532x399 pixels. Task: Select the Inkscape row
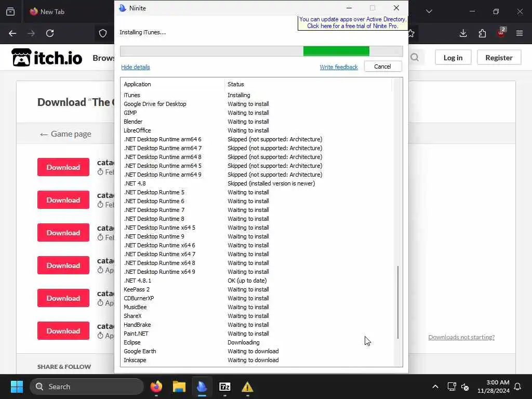point(257,360)
